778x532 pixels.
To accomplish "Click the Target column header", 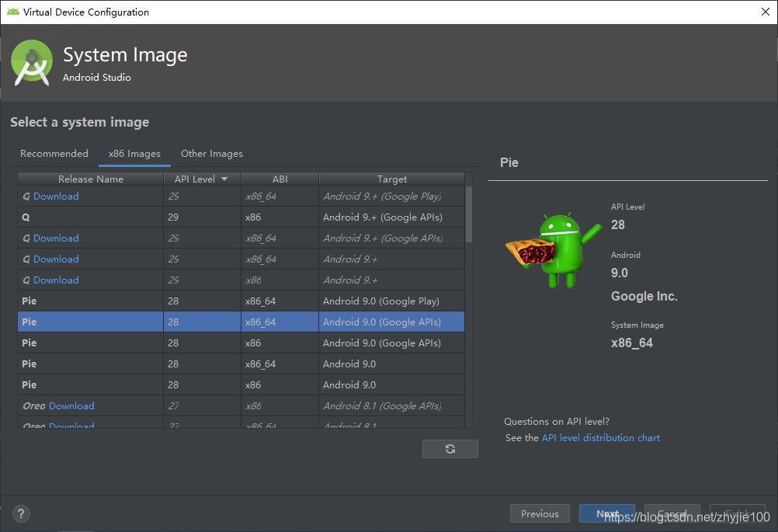I will (391, 179).
